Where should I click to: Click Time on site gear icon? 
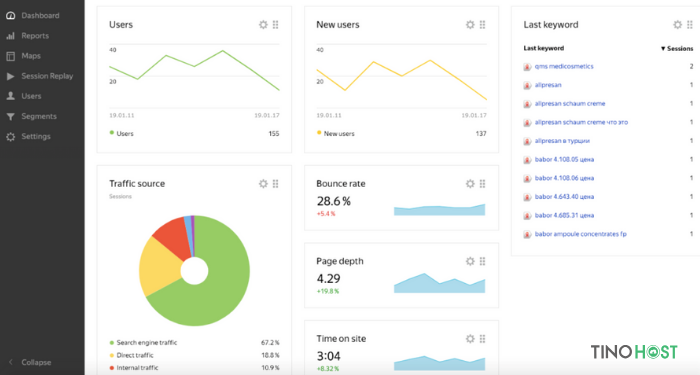click(x=470, y=339)
